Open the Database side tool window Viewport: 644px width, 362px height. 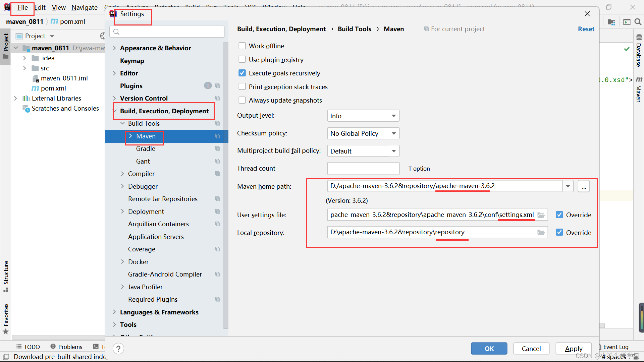click(x=639, y=51)
